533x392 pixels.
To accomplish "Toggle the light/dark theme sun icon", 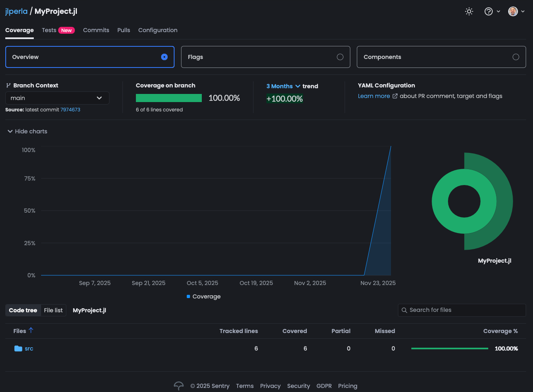I will click(x=469, y=11).
